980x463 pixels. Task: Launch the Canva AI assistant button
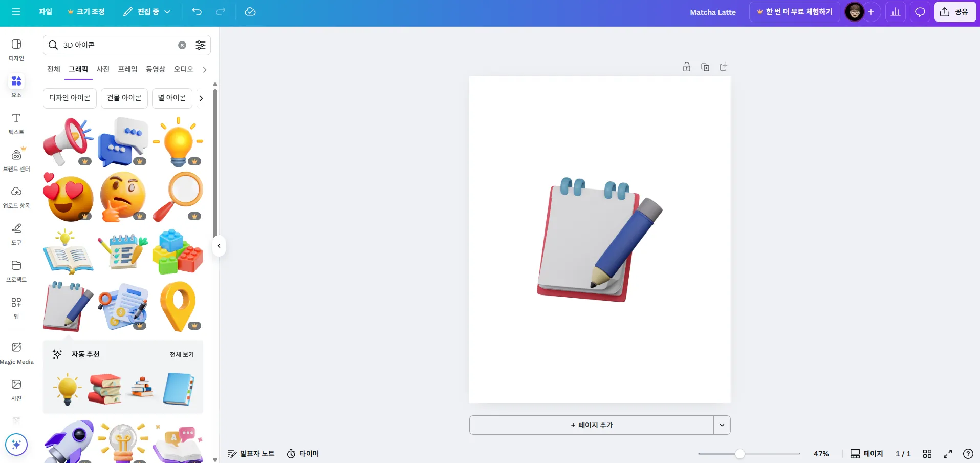(16, 445)
